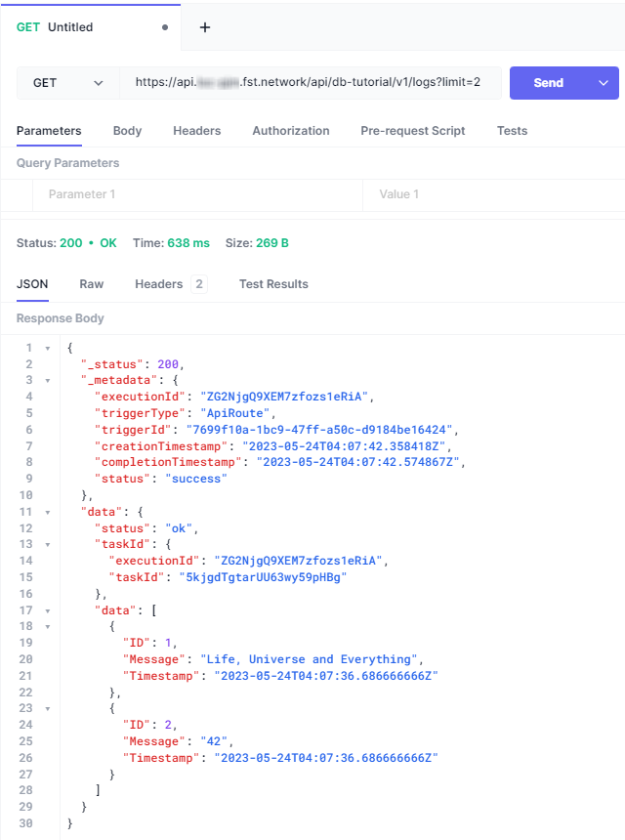The image size is (625, 840).
Task: Open the Headers request tab
Action: click(196, 131)
